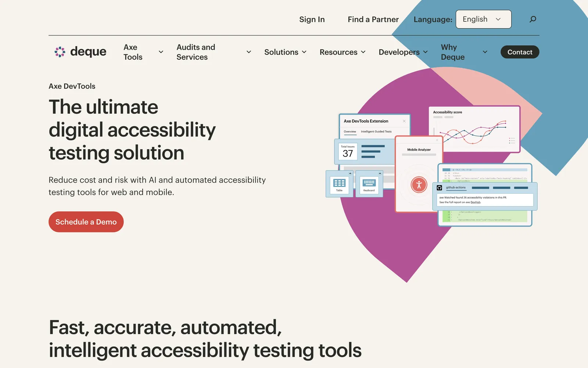The height and width of the screenshot is (368, 588).
Task: Open the Audits and Services menu
Action: pos(196,52)
